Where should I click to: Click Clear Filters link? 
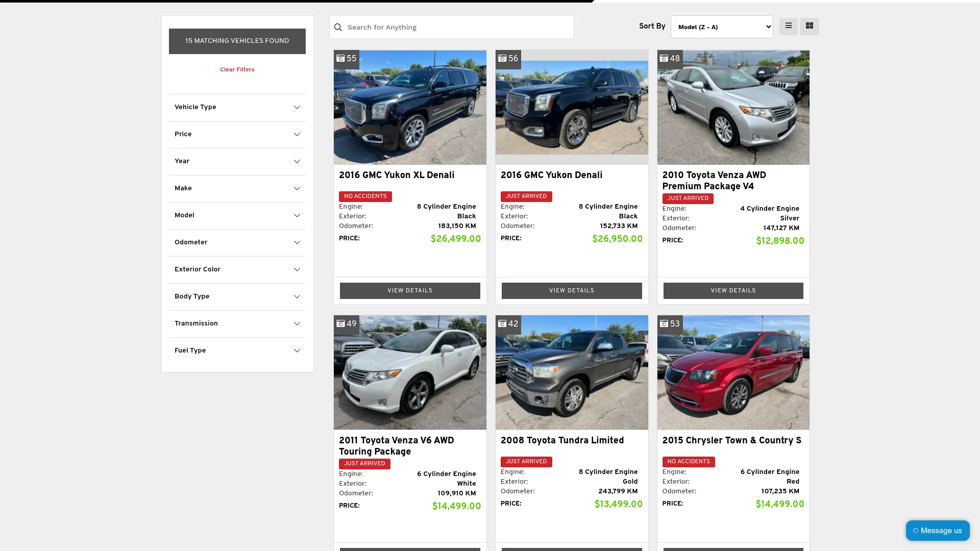coord(237,69)
